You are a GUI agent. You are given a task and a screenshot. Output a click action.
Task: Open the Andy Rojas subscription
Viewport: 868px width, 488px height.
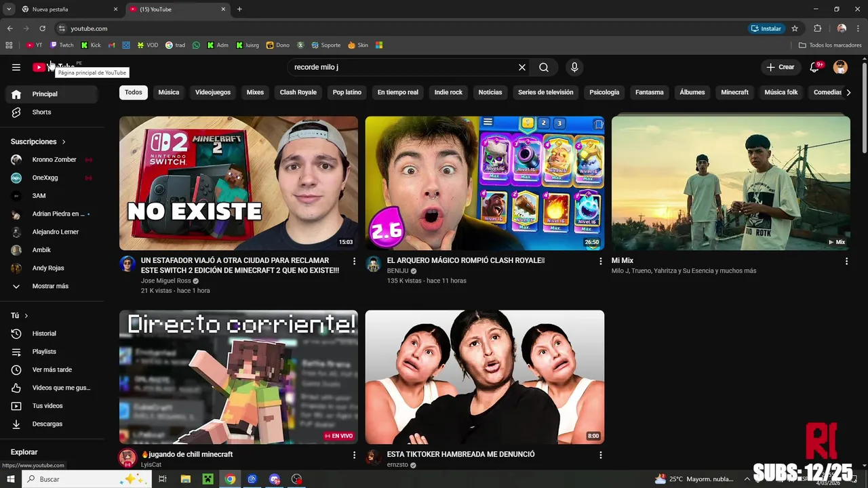52,268
